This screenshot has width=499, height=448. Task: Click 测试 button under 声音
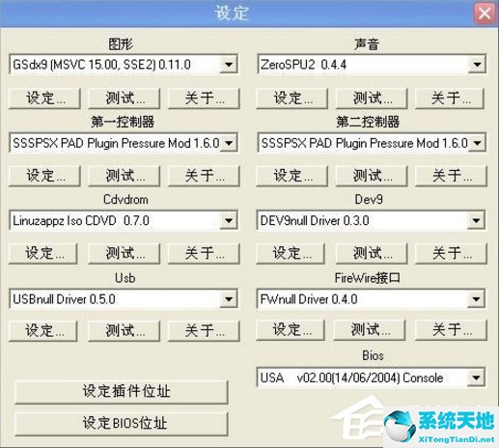[x=372, y=98]
